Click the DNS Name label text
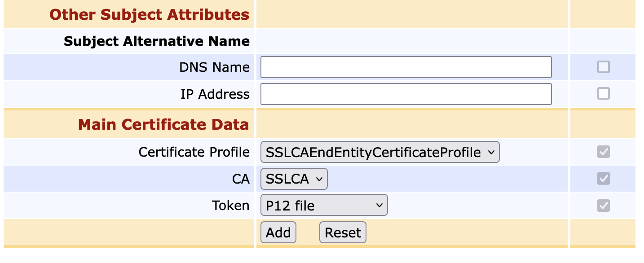 [214, 67]
